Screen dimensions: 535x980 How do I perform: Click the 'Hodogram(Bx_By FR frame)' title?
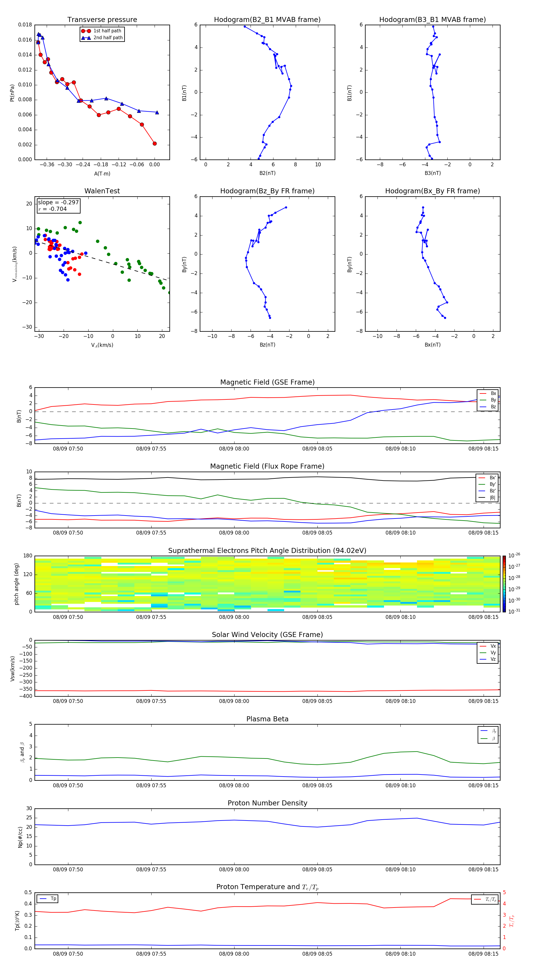432,191
